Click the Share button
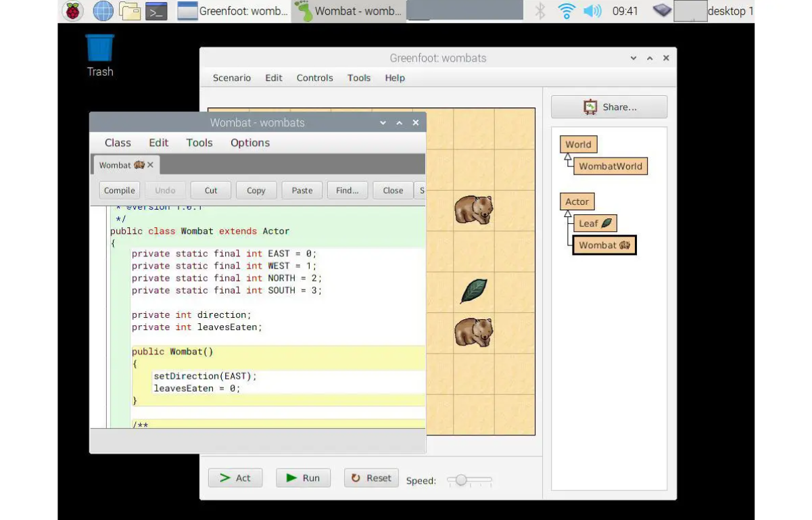The image size is (812, 520). (609, 107)
